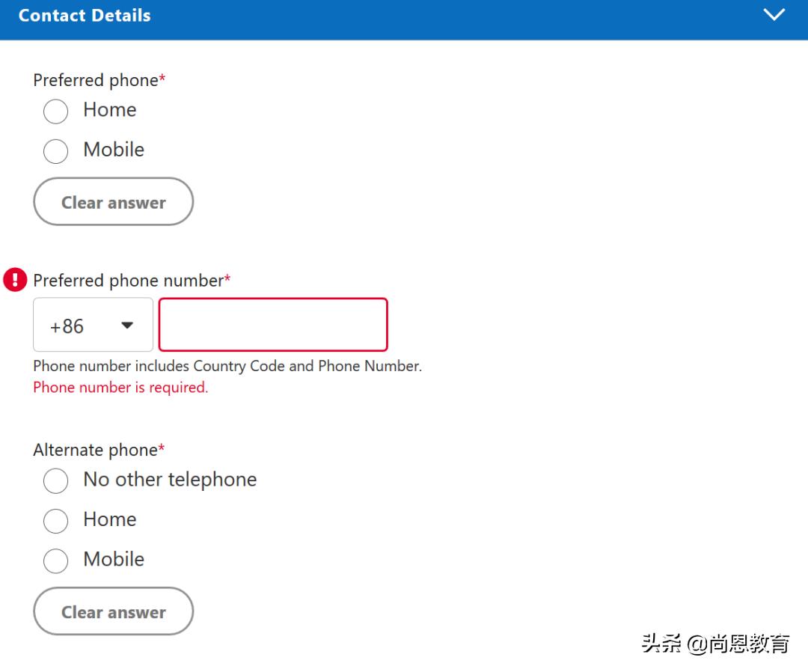808x672 pixels.
Task: Select Mobile as preferred phone
Action: pos(55,151)
